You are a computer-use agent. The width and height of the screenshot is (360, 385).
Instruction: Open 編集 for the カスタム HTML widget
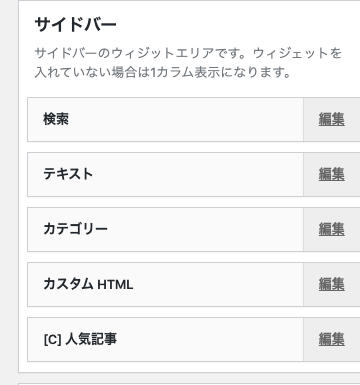pos(331,284)
